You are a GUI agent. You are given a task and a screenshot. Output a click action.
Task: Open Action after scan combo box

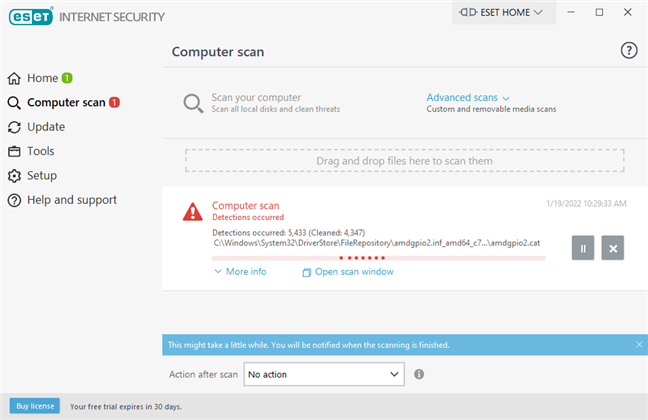pyautogui.click(x=324, y=374)
